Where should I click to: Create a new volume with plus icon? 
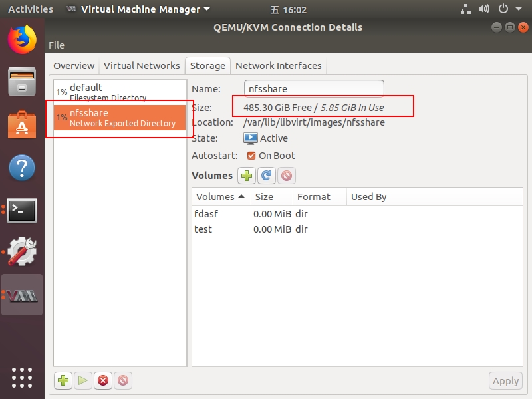tap(247, 176)
